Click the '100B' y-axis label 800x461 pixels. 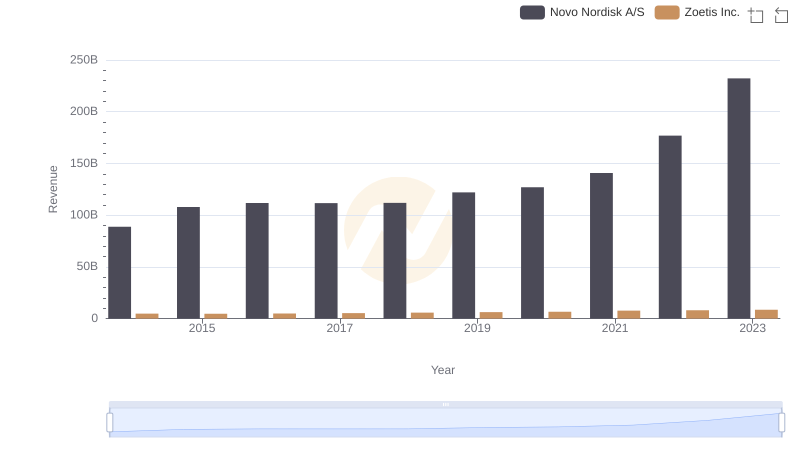[84, 215]
